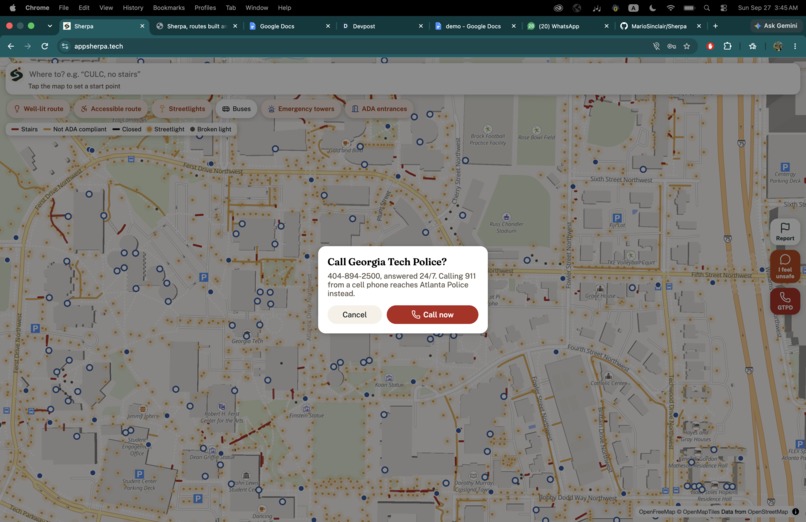Open the Window menu
Screen dimensions: 806x522
[257, 8]
